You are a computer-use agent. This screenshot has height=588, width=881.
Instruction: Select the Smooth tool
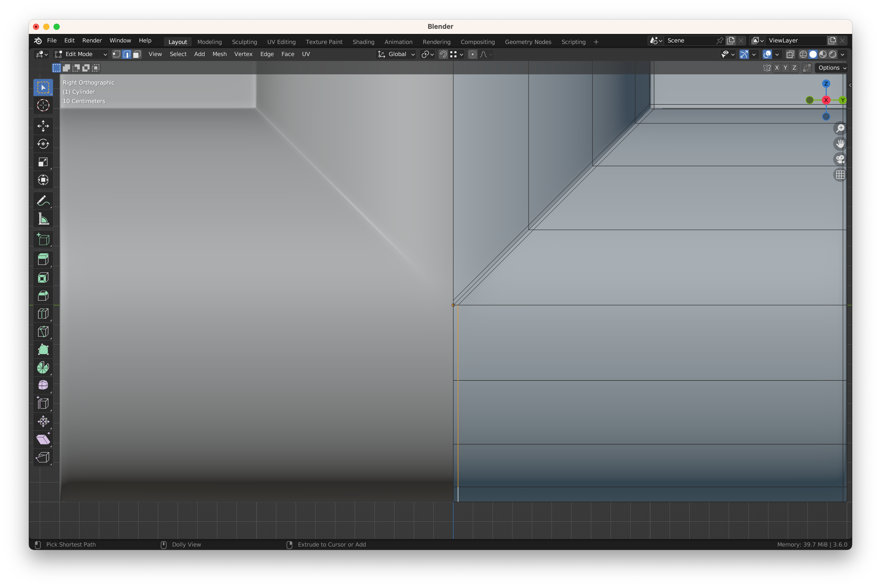(x=43, y=386)
